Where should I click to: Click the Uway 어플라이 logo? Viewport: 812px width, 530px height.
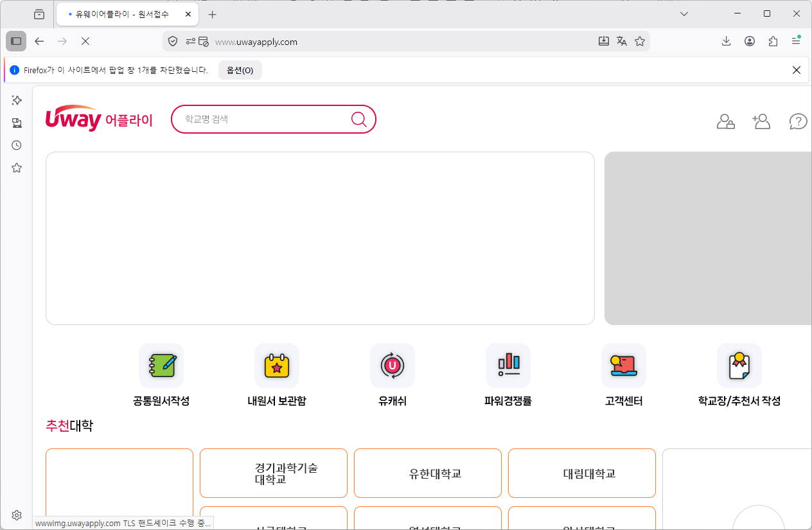(x=99, y=119)
